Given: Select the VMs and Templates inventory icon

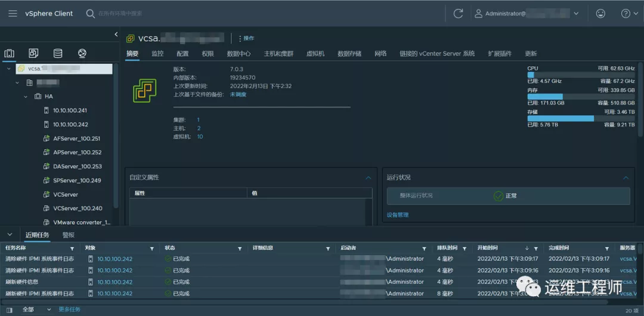Looking at the screenshot, I should 33,54.
